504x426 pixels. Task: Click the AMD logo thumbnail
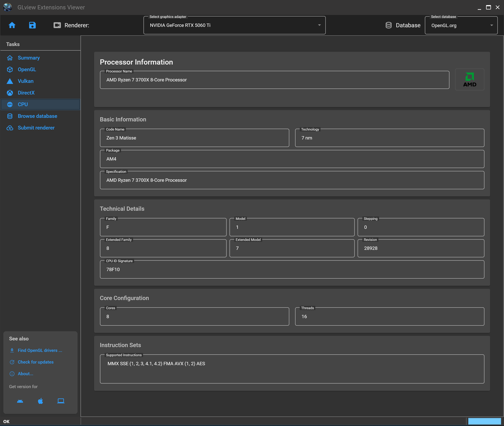tap(469, 80)
